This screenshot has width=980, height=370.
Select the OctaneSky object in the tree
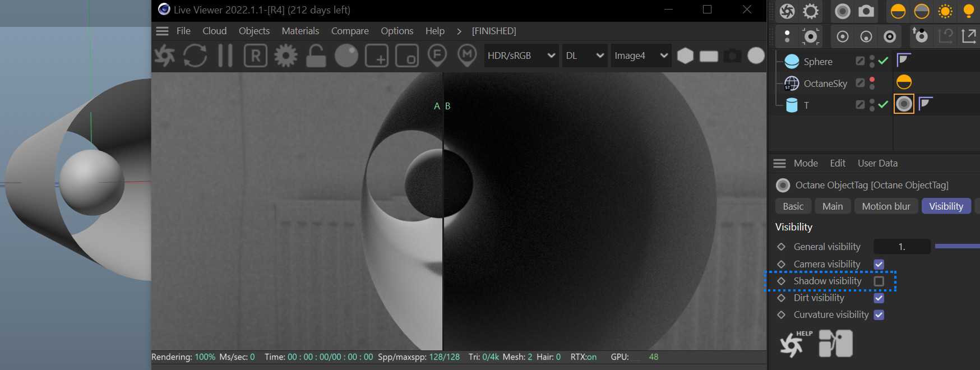pyautogui.click(x=825, y=84)
